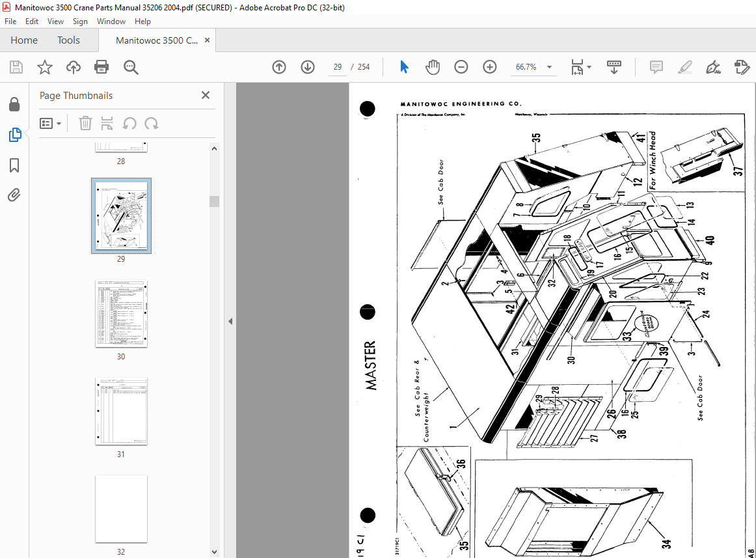Switch to the Tools tab
756x558 pixels.
68,40
